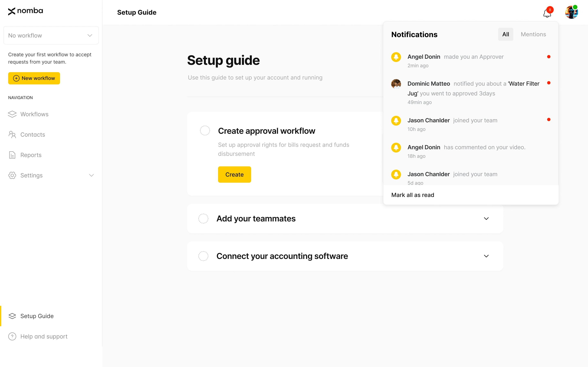The height and width of the screenshot is (367, 588).
Task: Check the Connect your accounting software circle
Action: pyautogui.click(x=203, y=256)
